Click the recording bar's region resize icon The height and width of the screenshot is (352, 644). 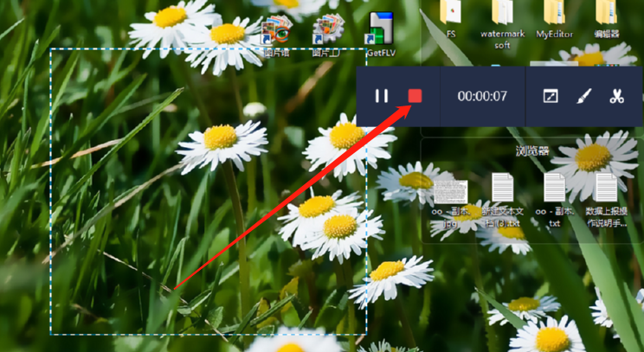[x=551, y=96]
